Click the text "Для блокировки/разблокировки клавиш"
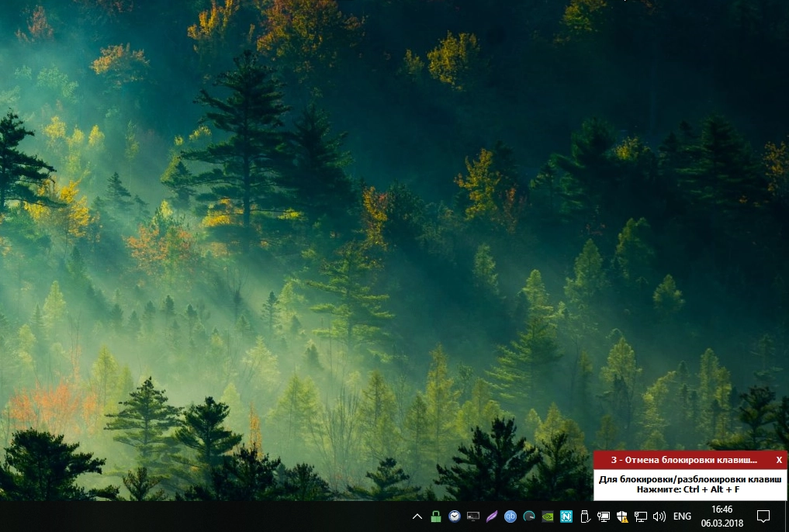Image resolution: width=789 pixels, height=532 pixels. [x=690, y=480]
